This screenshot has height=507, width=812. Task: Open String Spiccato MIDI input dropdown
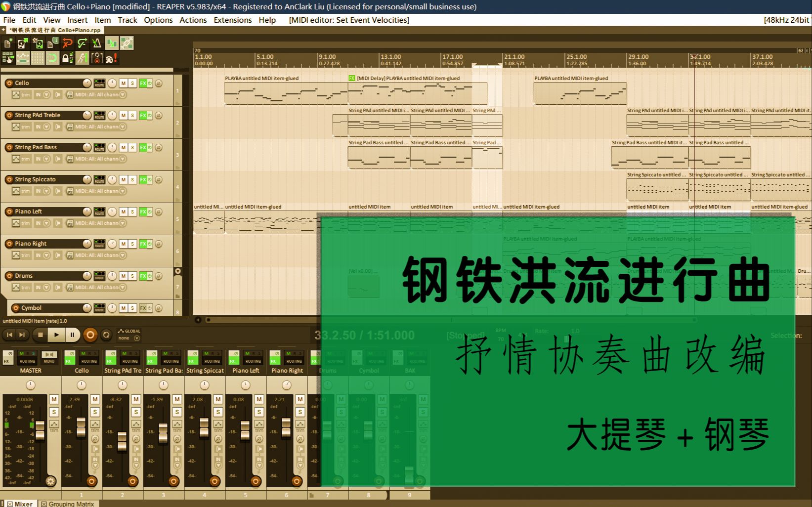point(123,191)
